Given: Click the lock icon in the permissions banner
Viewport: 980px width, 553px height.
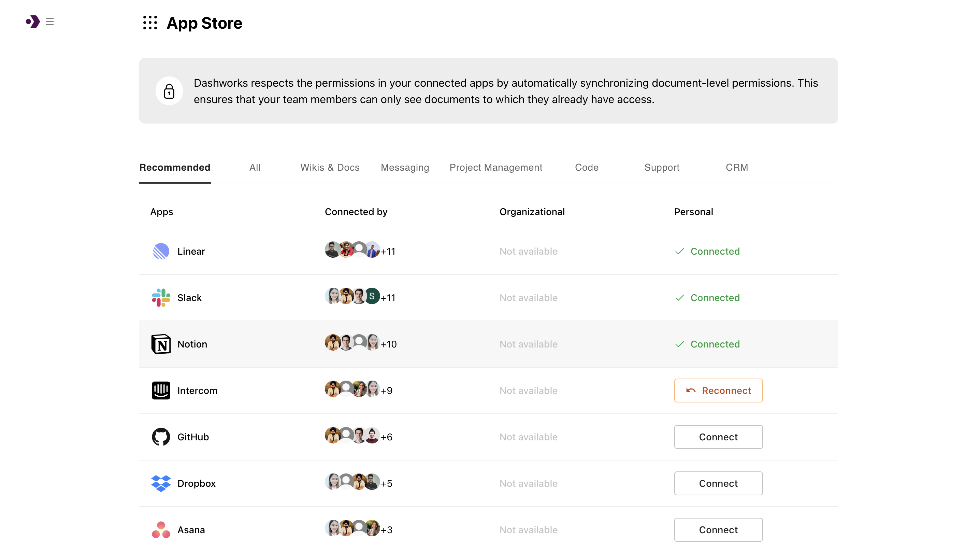Looking at the screenshot, I should 169,90.
